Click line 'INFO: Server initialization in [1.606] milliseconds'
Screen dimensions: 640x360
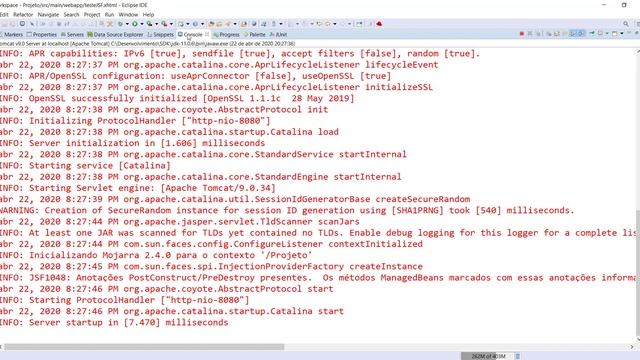click(x=133, y=143)
